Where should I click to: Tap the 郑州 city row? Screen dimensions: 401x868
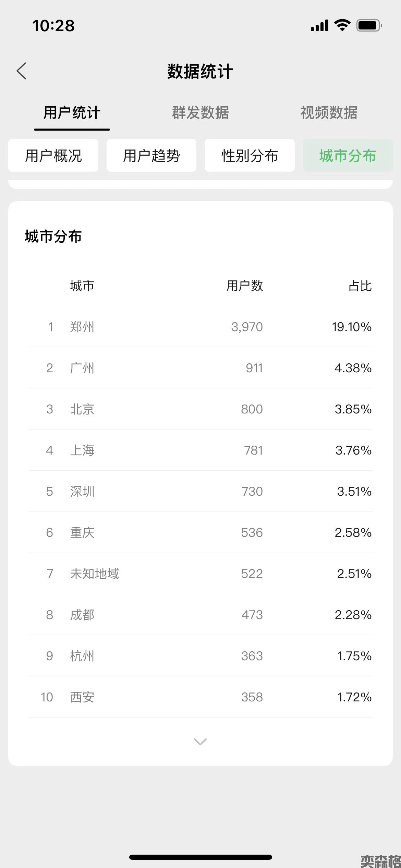200,327
